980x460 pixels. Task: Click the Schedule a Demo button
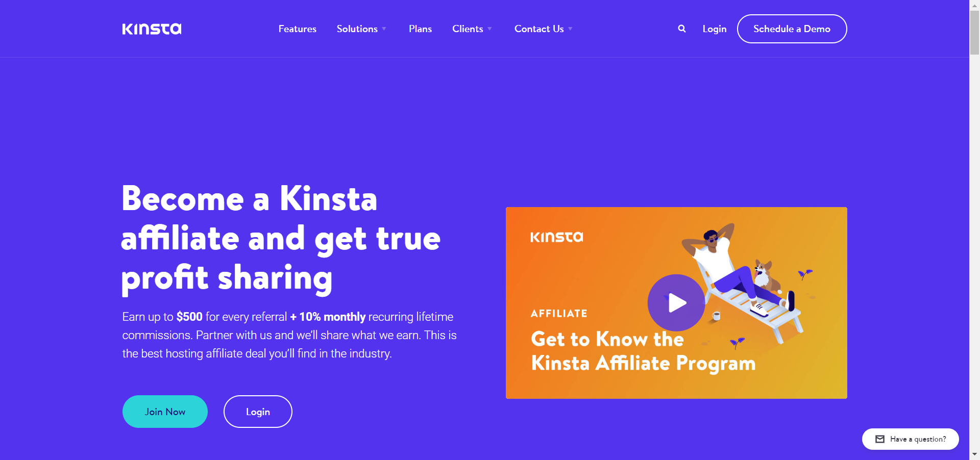[x=792, y=29]
